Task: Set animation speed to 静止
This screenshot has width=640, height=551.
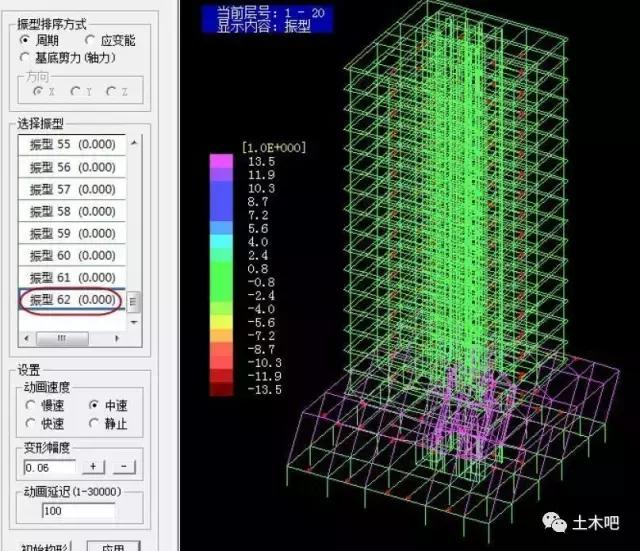Action: click(x=94, y=424)
